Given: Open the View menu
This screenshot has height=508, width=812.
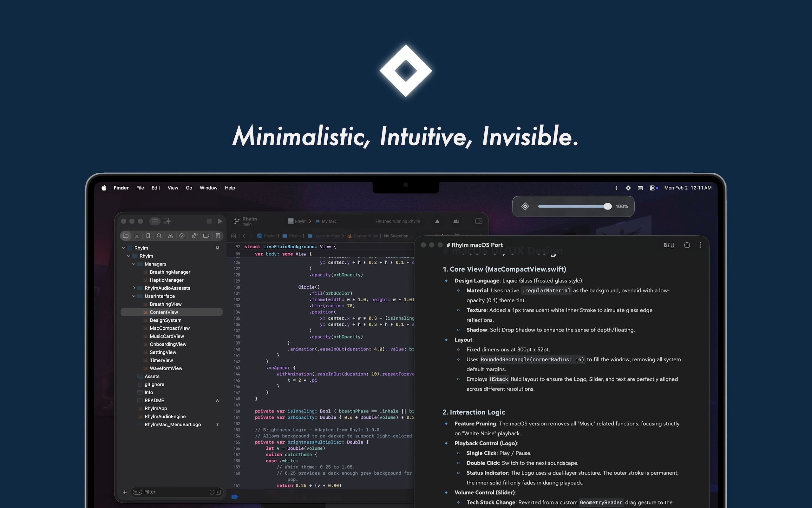Looking at the screenshot, I should point(173,188).
